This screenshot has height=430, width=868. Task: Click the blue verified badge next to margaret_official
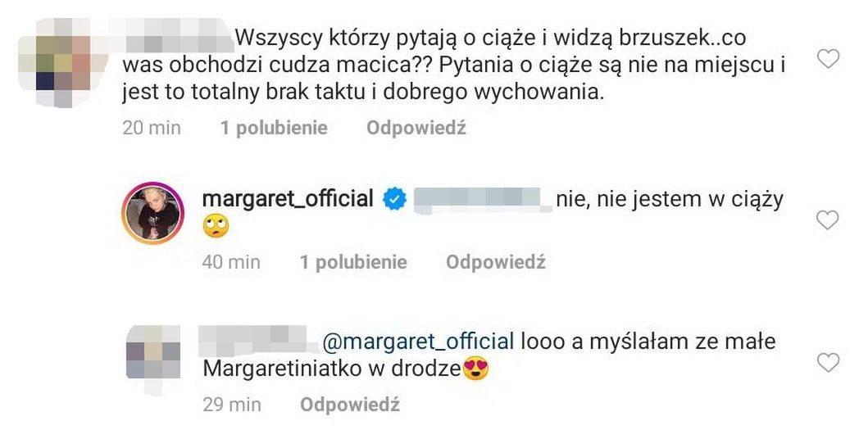395,199
